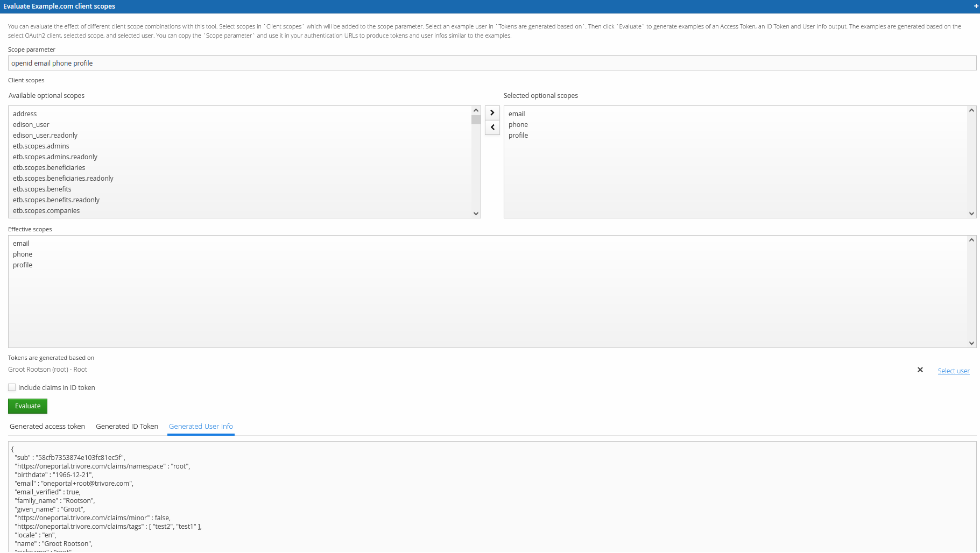
Task: Select phone in selected optional scopes
Action: click(518, 125)
